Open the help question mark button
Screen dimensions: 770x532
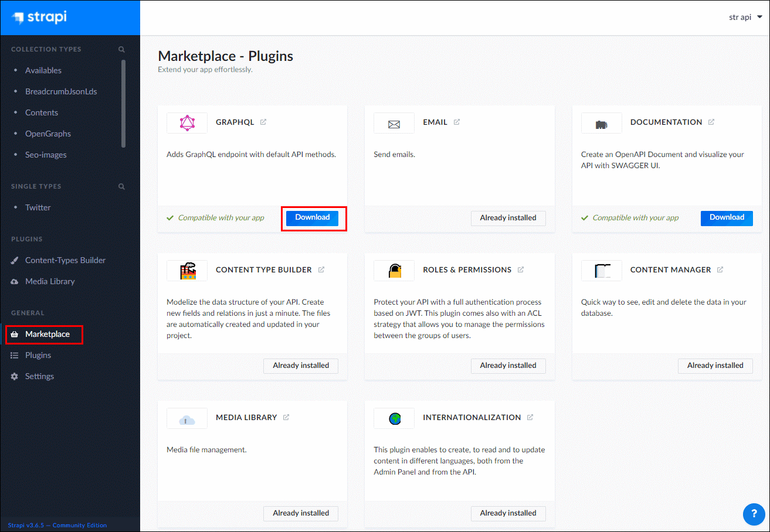[754, 514]
